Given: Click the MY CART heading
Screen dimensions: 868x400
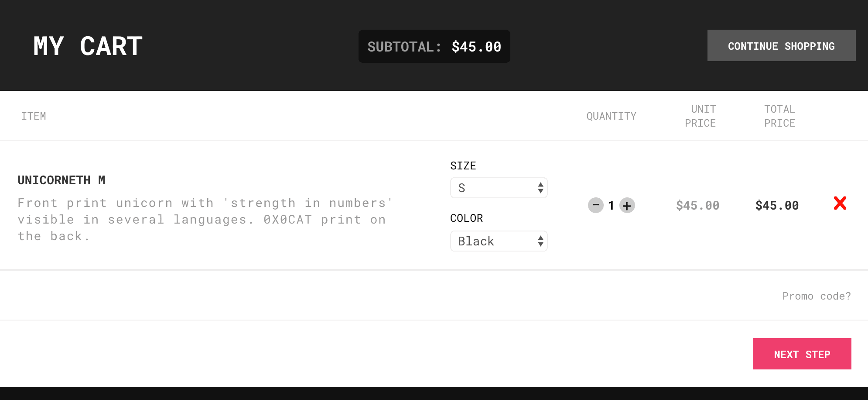Looking at the screenshot, I should pyautogui.click(x=88, y=46).
